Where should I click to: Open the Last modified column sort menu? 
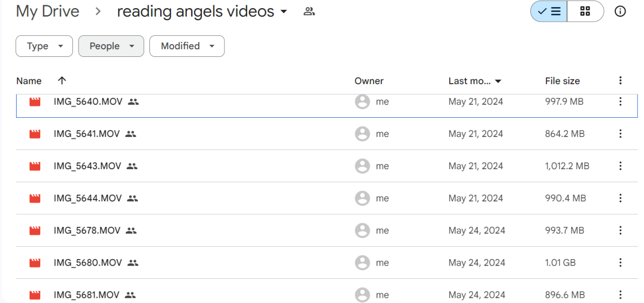point(475,81)
